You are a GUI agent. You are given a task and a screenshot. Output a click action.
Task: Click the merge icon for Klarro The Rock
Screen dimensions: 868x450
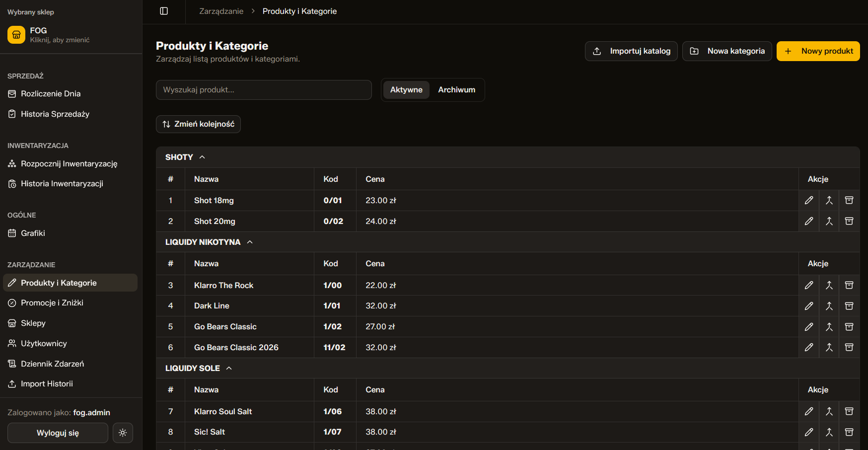click(x=829, y=285)
